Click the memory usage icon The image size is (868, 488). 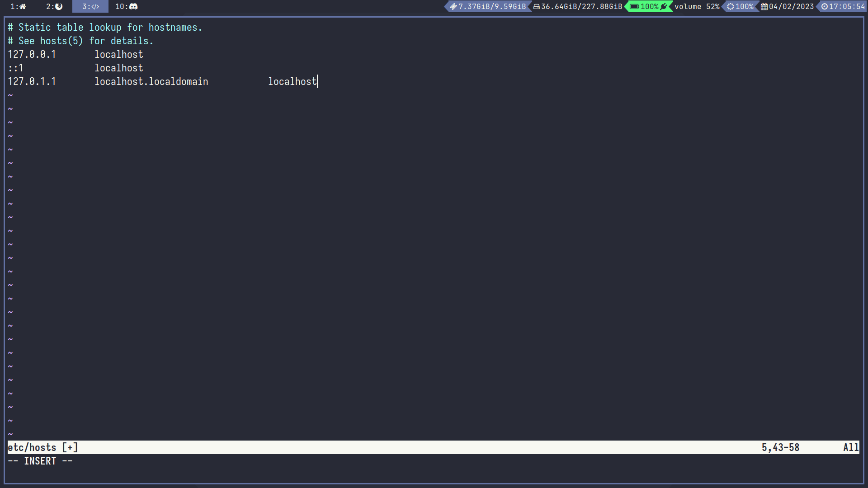pos(453,6)
